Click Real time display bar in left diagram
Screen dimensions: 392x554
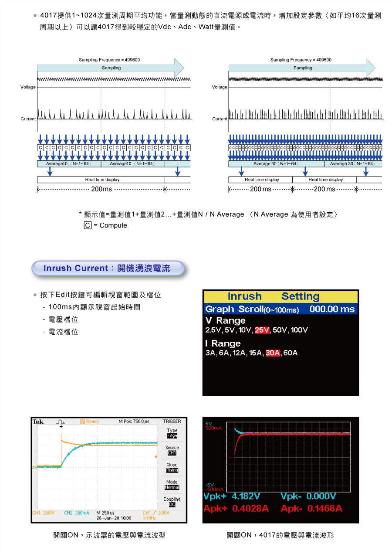(x=101, y=180)
